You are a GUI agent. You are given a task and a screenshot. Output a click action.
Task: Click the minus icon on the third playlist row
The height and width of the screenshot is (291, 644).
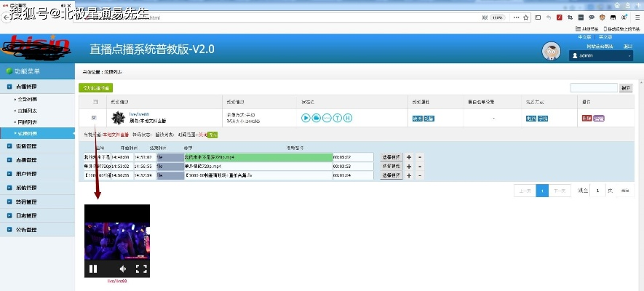[418, 175]
